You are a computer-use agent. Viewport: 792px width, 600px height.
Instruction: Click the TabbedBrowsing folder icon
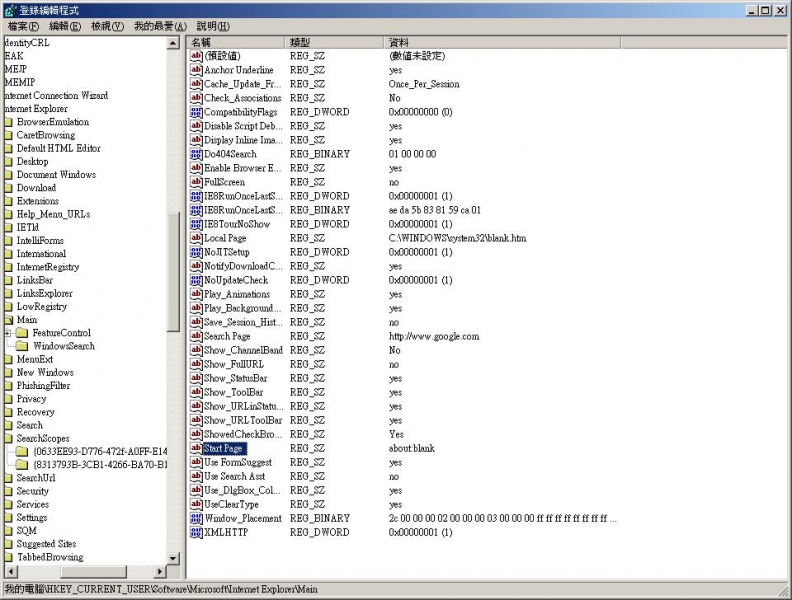point(8,557)
